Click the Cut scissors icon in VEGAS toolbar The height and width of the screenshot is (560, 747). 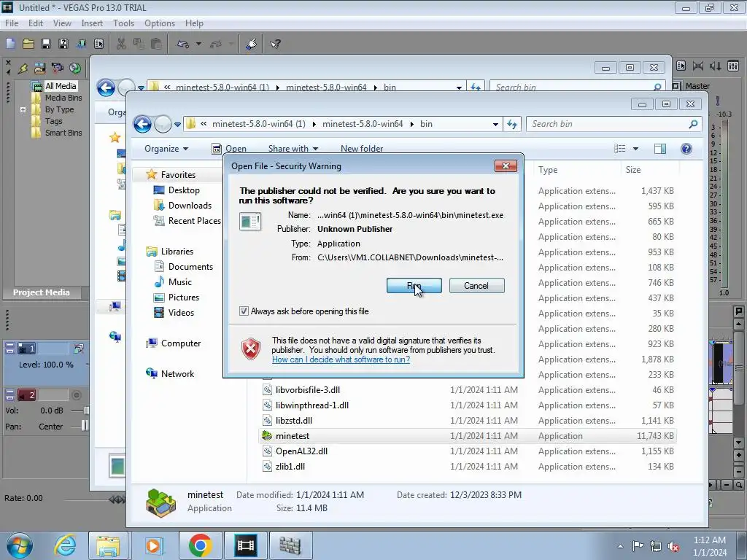pos(122,44)
